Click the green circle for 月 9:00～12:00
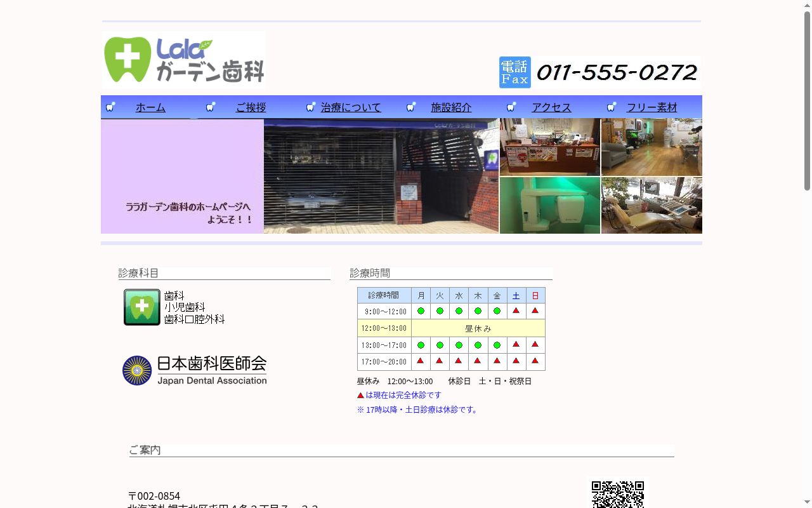The image size is (812, 508). point(421,311)
